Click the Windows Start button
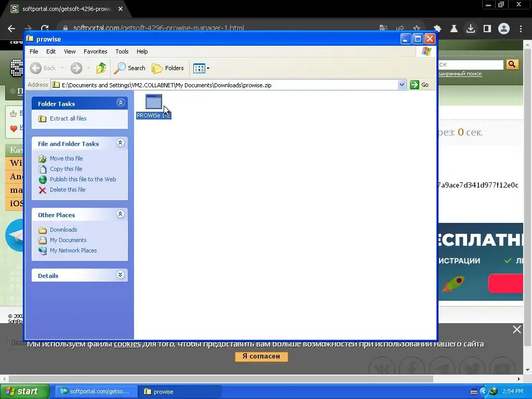The height and width of the screenshot is (399, 532). pyautogui.click(x=24, y=391)
